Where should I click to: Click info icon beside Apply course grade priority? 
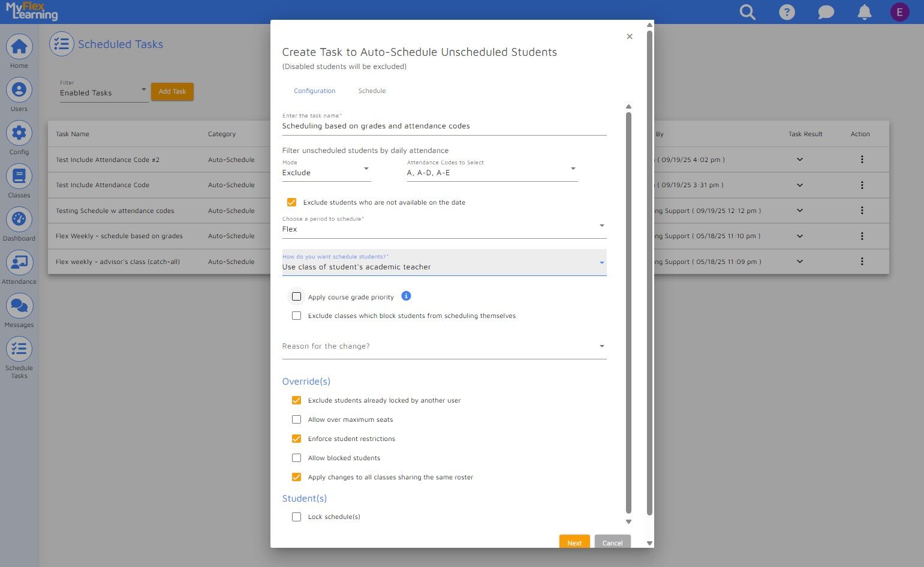point(406,296)
